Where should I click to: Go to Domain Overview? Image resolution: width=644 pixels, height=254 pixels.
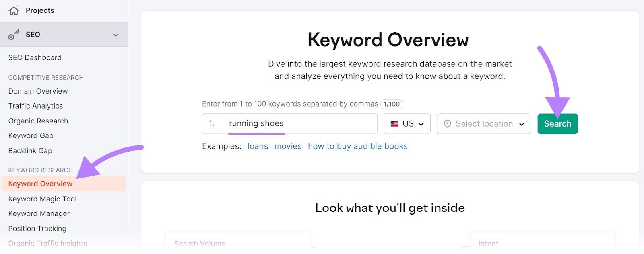coord(38,91)
